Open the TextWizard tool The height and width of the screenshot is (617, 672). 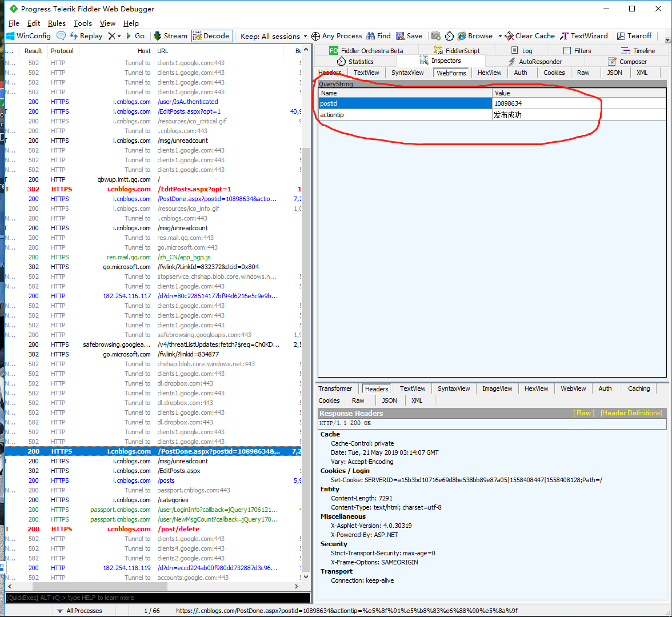click(584, 36)
